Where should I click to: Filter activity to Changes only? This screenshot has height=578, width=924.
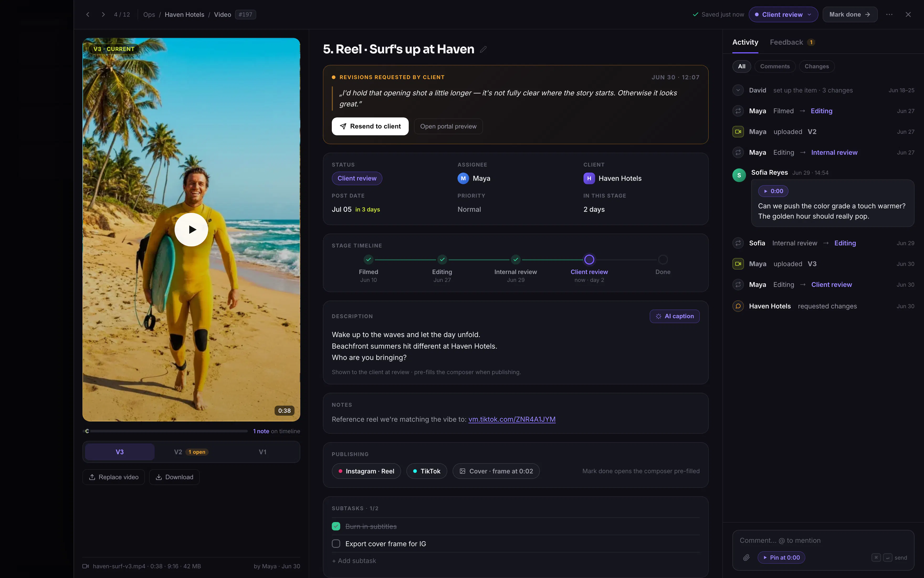[x=817, y=66]
